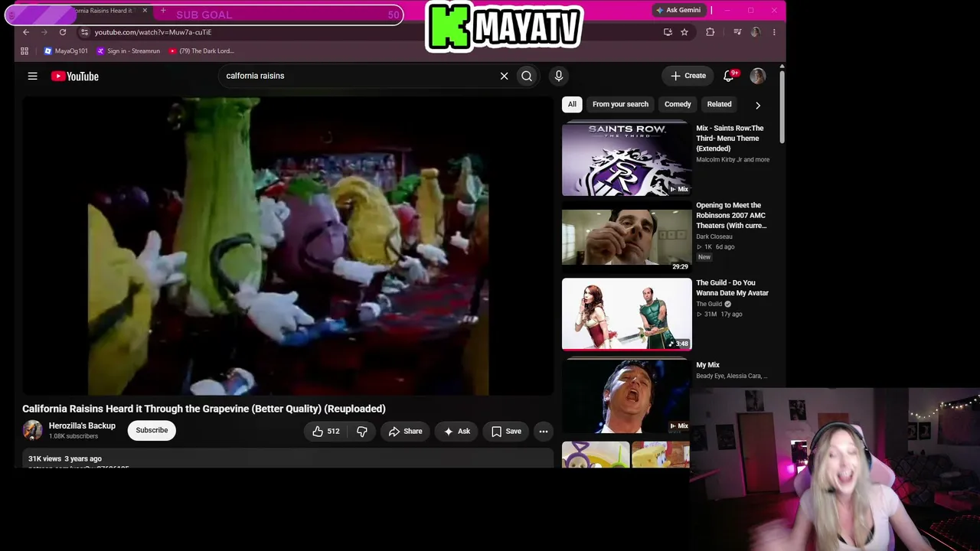The image size is (980, 551).
Task: Click the Share button
Action: (406, 432)
